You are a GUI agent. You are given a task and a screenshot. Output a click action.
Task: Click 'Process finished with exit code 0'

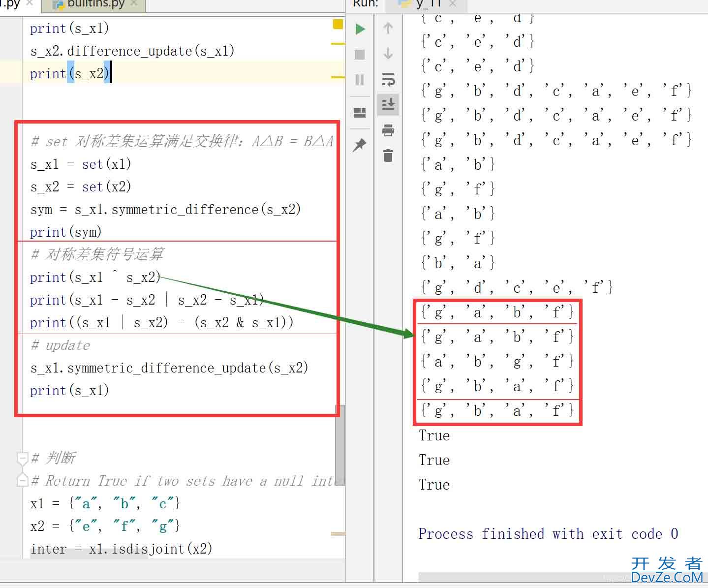click(549, 534)
